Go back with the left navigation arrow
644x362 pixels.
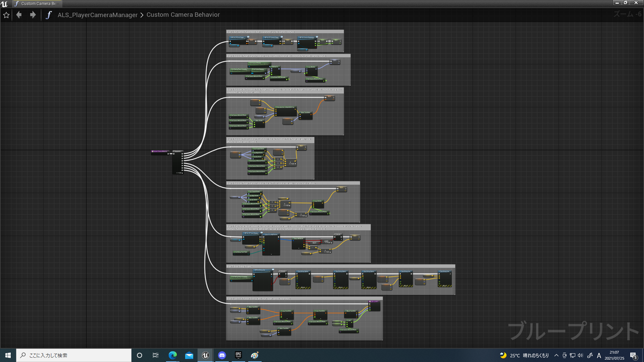tap(19, 15)
